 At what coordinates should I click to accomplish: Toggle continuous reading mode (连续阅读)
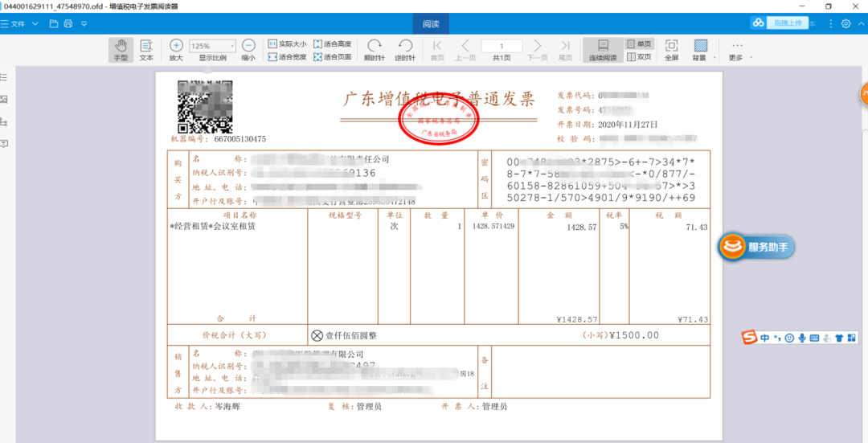coord(603,50)
